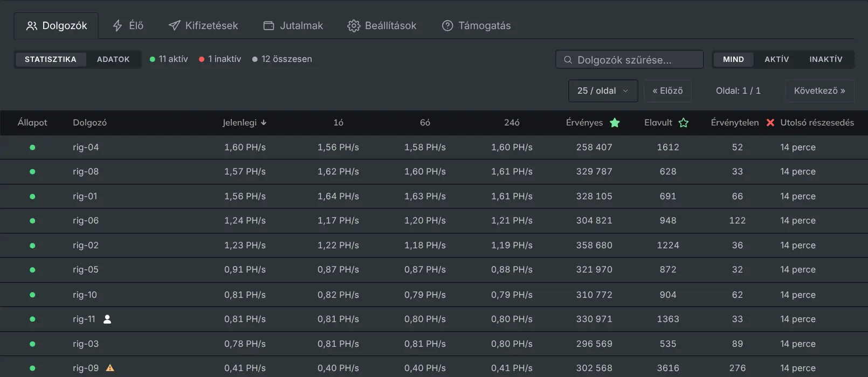Click the Elavult outlined star icon
The height and width of the screenshot is (377, 868).
pyautogui.click(x=684, y=123)
